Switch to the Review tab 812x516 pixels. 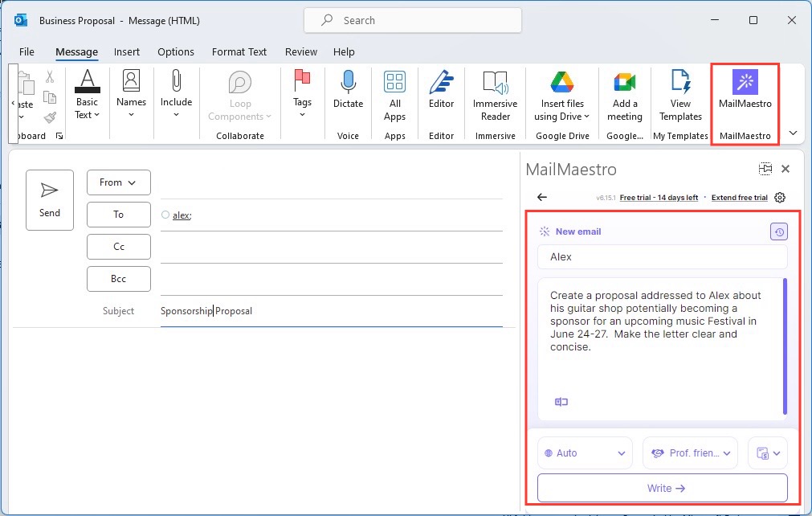click(x=301, y=51)
